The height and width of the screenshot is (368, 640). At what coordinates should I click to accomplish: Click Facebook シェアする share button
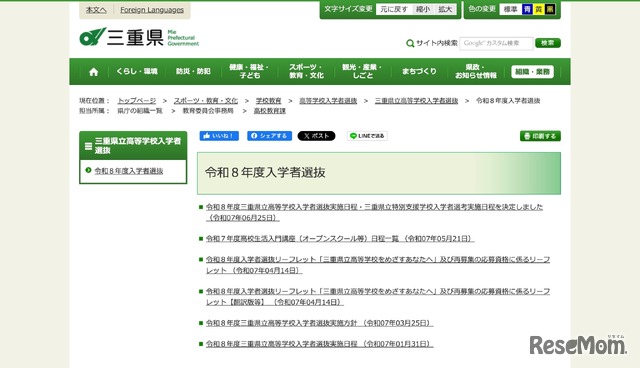(x=269, y=136)
